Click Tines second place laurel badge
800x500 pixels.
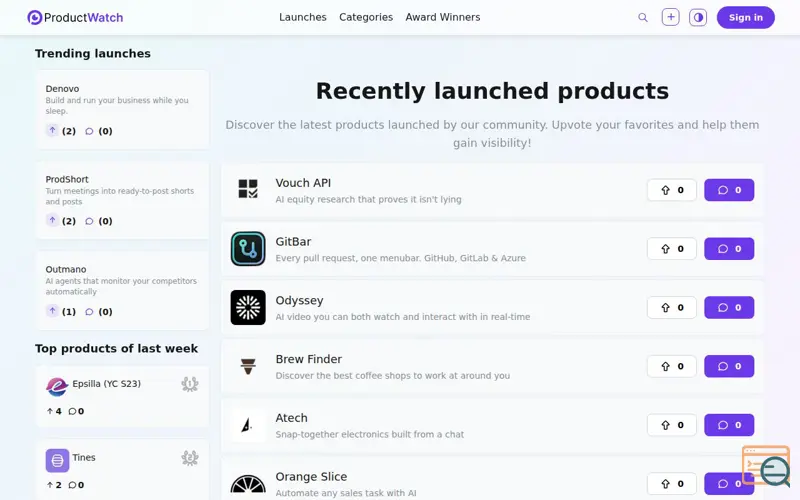[x=190, y=458]
